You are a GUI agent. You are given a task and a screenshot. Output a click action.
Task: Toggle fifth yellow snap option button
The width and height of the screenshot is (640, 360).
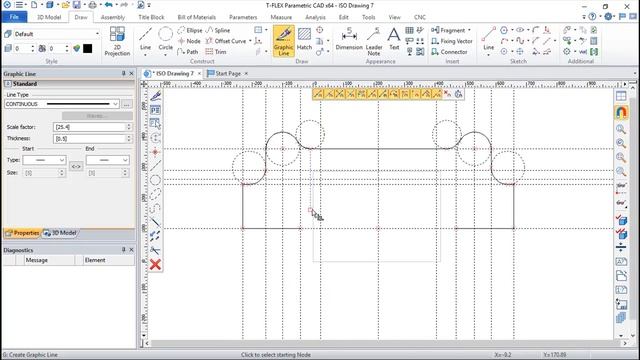[361, 94]
